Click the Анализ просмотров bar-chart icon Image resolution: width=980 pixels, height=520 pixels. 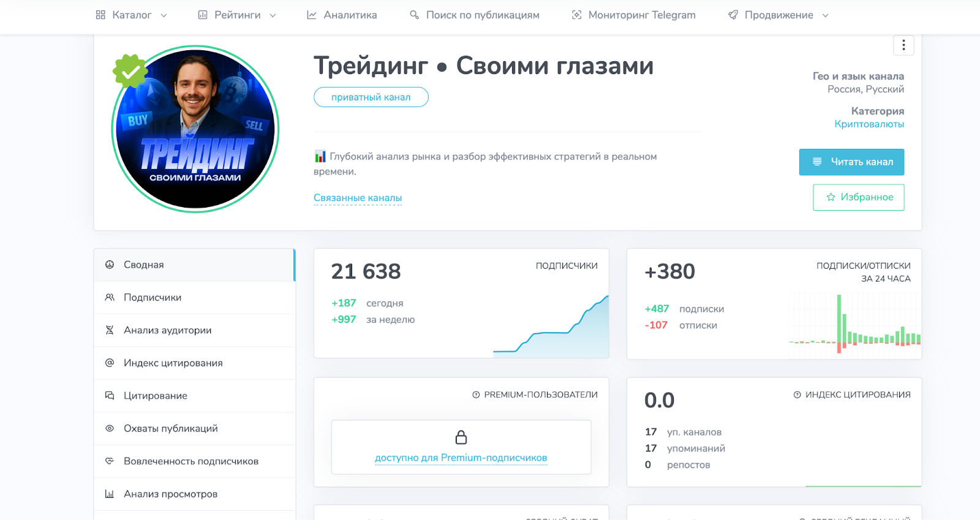coord(110,494)
